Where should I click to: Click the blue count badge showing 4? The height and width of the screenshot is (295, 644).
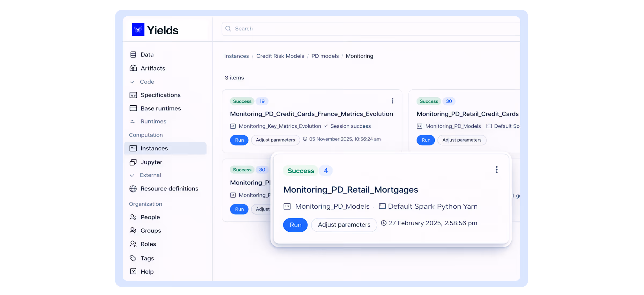(x=325, y=170)
